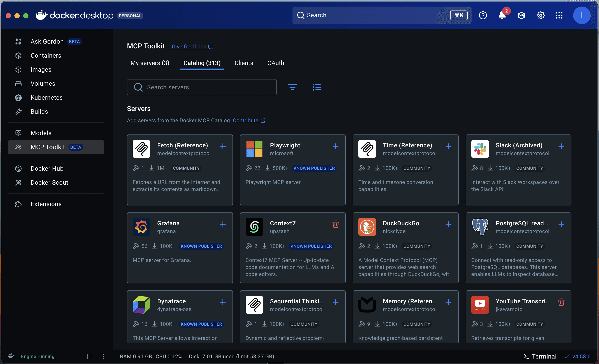Screen dimensions: 599x364
Task: Open Settings gear icon in header
Action: coord(540,16)
